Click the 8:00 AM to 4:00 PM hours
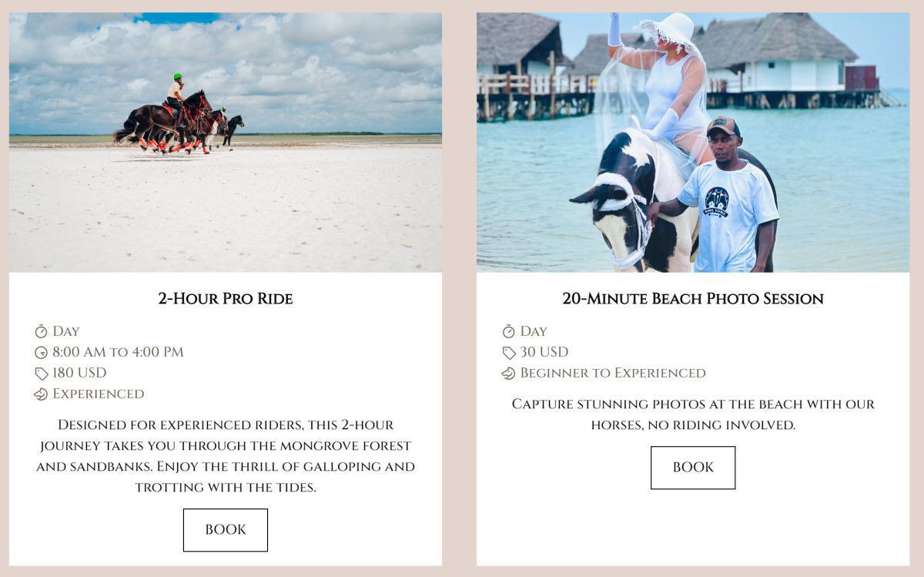 coord(118,352)
